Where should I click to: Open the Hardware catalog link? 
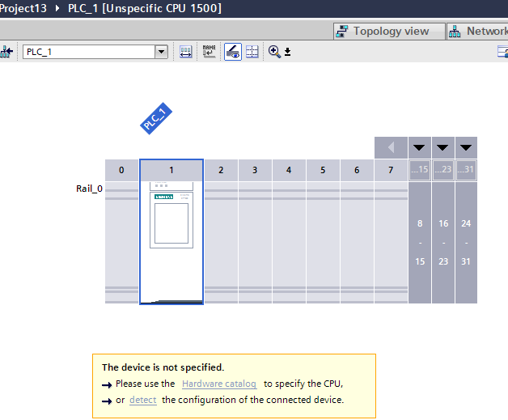pos(218,384)
